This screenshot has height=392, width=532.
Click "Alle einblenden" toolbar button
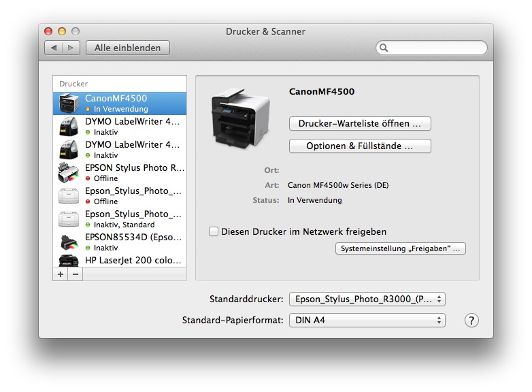click(x=128, y=48)
